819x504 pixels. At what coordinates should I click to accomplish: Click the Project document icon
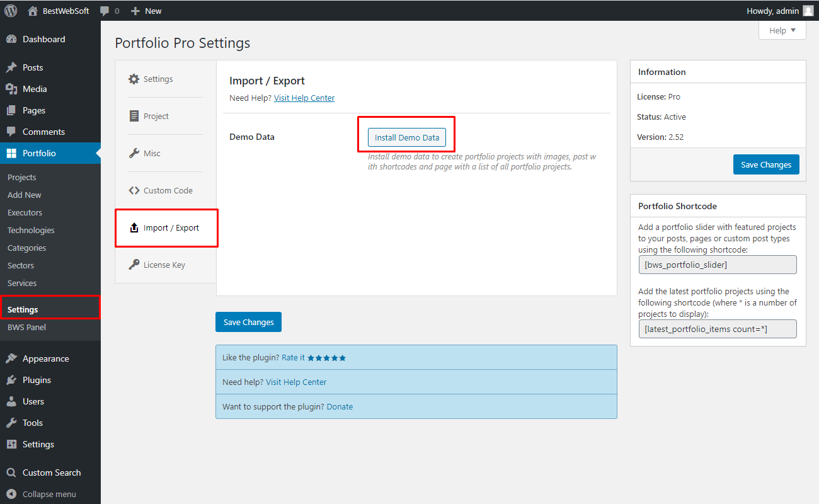[134, 116]
